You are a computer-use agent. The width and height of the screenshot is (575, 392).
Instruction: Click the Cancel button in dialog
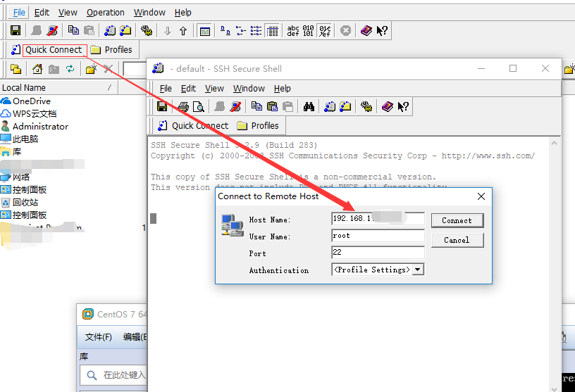pos(457,240)
